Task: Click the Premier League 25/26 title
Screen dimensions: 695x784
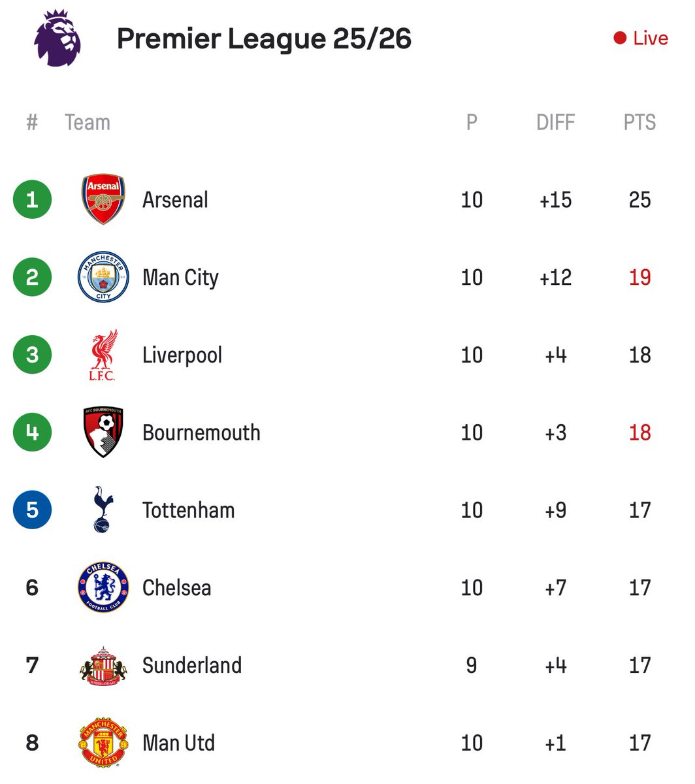Action: 264,39
